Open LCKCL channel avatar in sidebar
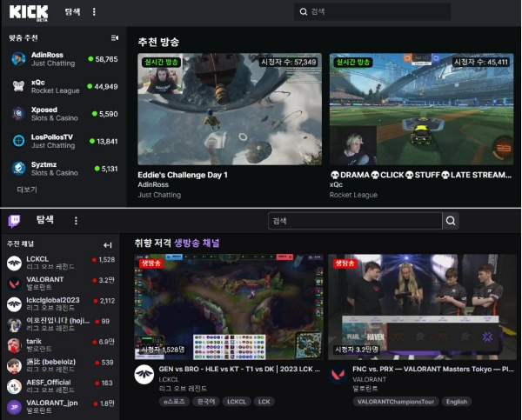The image size is (522, 420). 14,263
